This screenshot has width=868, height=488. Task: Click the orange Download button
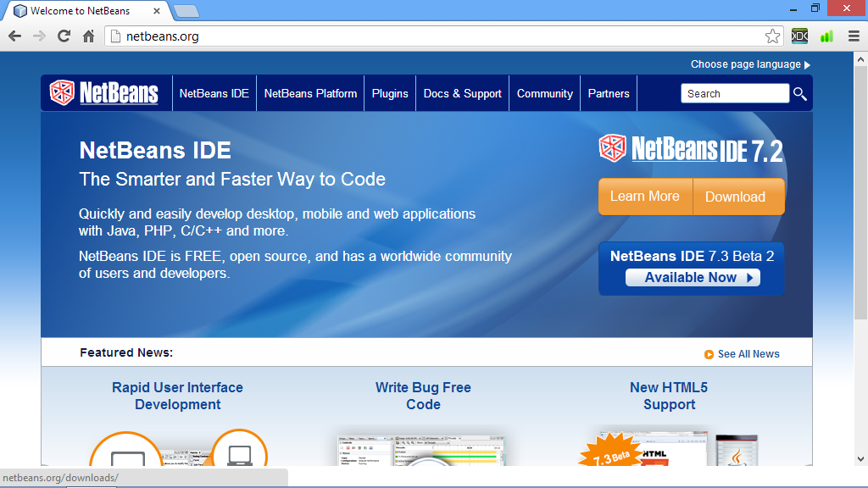pyautogui.click(x=738, y=197)
